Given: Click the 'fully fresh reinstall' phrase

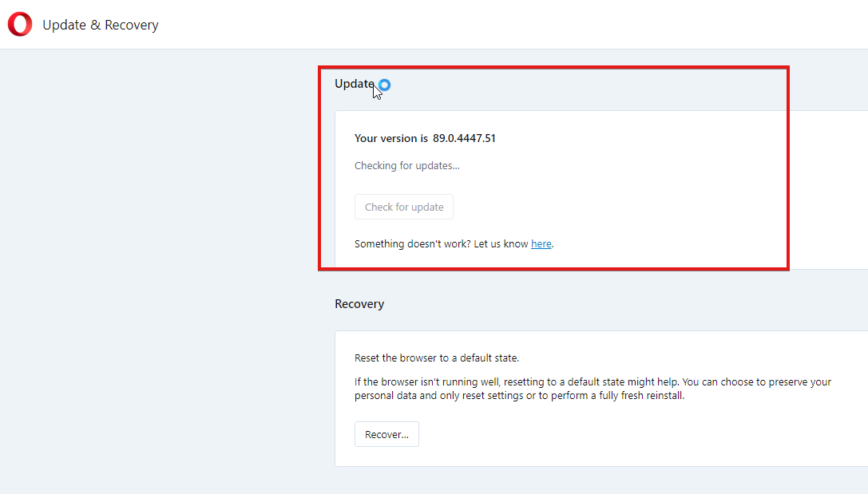Looking at the screenshot, I should pyautogui.click(x=641, y=396).
